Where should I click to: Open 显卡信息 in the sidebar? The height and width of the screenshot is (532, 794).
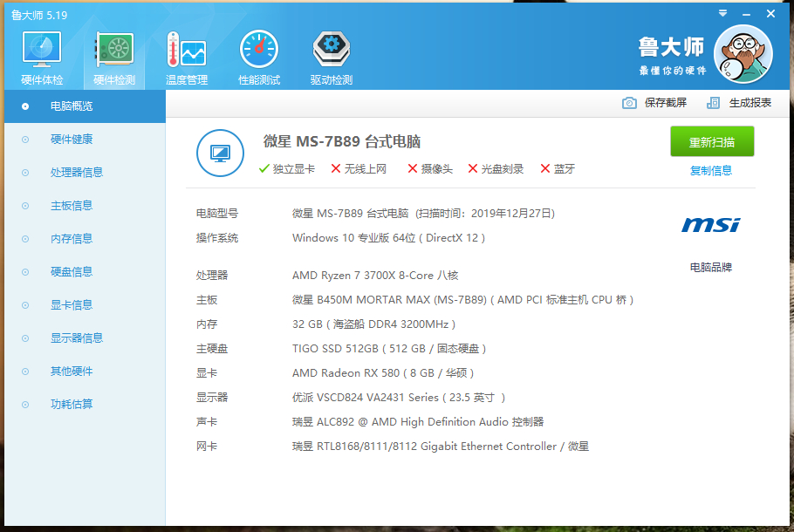click(86, 305)
